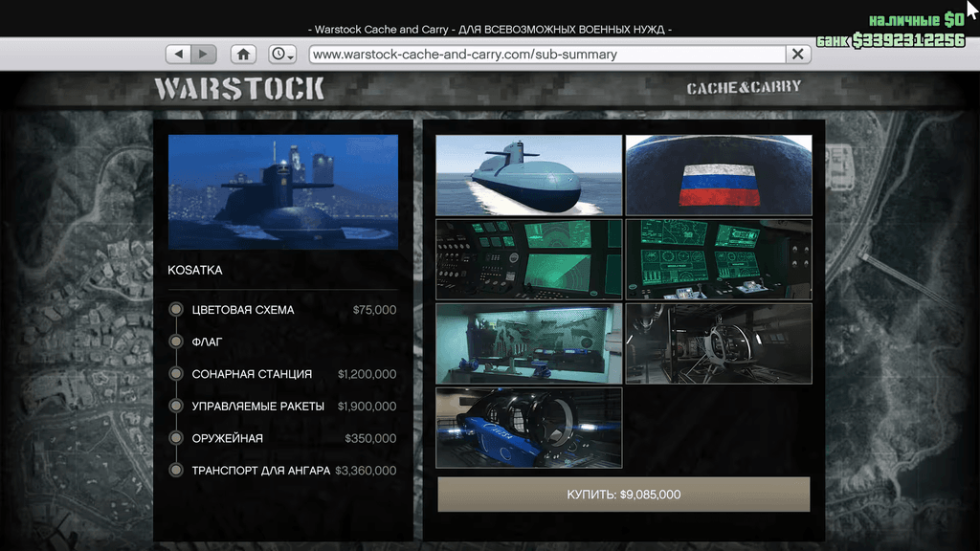
Task: Click the наличные $0 cash display
Action: click(916, 20)
